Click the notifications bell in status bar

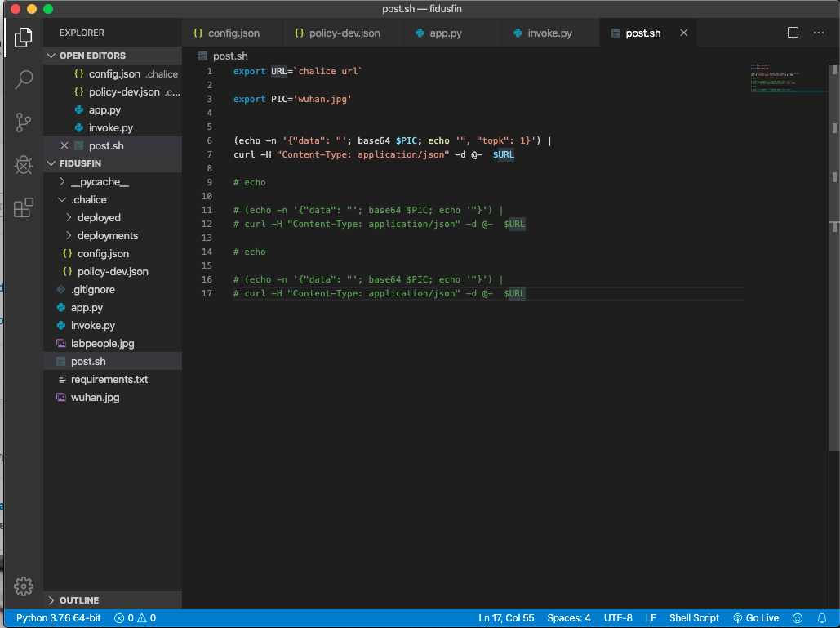coord(822,618)
